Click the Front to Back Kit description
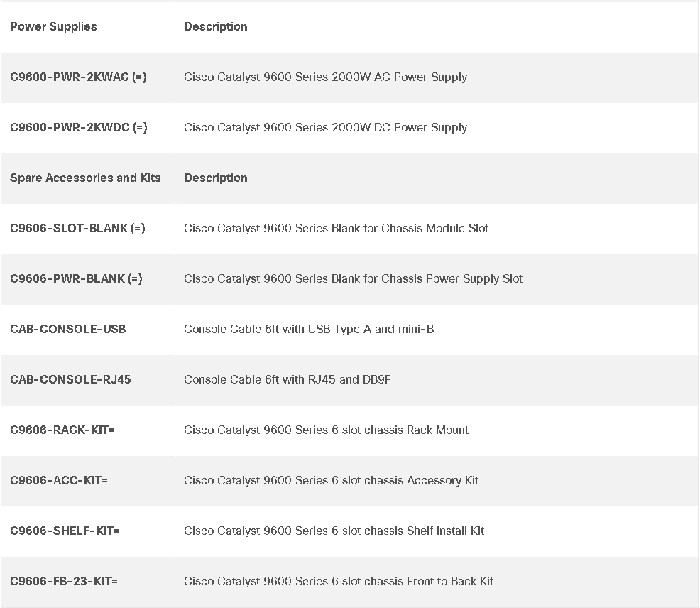 [x=339, y=581]
